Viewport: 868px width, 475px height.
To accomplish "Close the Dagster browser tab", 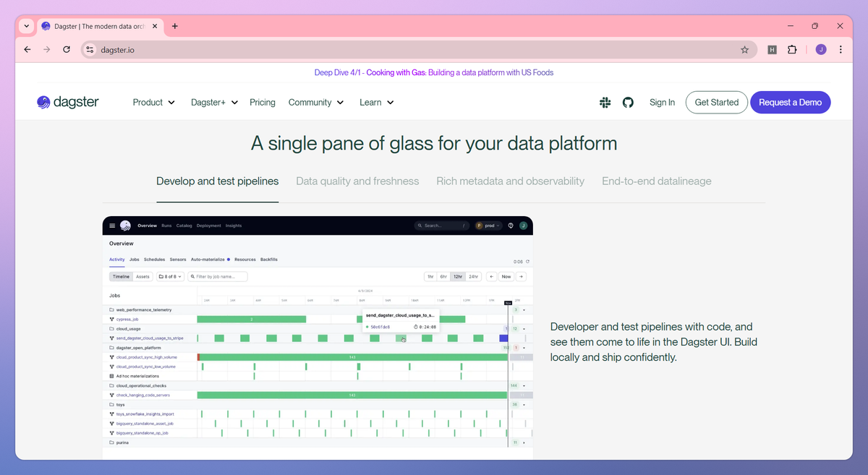I will pyautogui.click(x=156, y=26).
